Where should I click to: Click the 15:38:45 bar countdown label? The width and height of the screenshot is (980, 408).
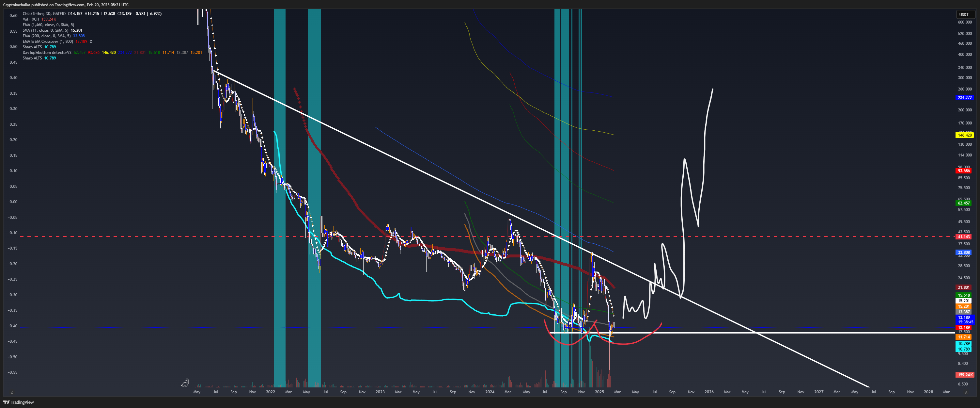tap(965, 322)
